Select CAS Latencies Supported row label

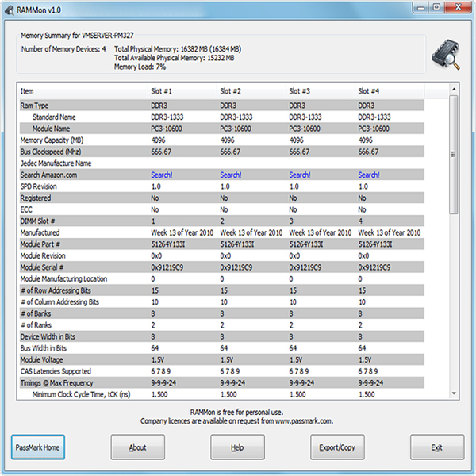tap(56, 371)
